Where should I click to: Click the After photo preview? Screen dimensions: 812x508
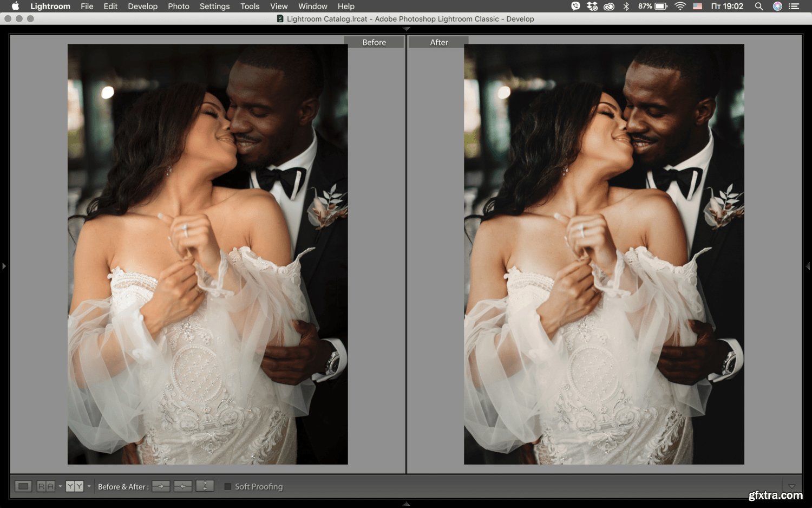[604, 254]
